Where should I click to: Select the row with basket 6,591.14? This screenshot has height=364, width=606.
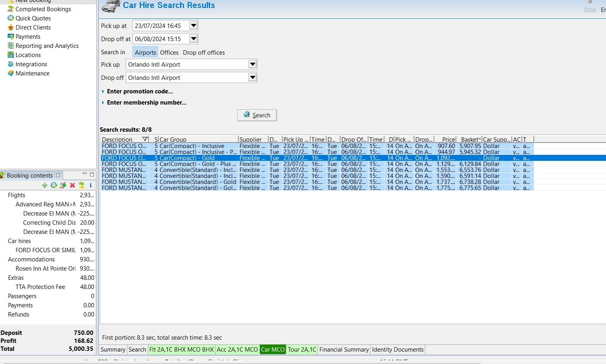click(317, 176)
